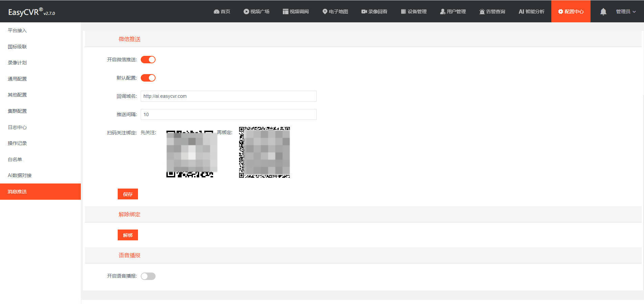Click the 先关注 QR code image
Image resolution: width=644 pixels, height=304 pixels.
(x=192, y=154)
